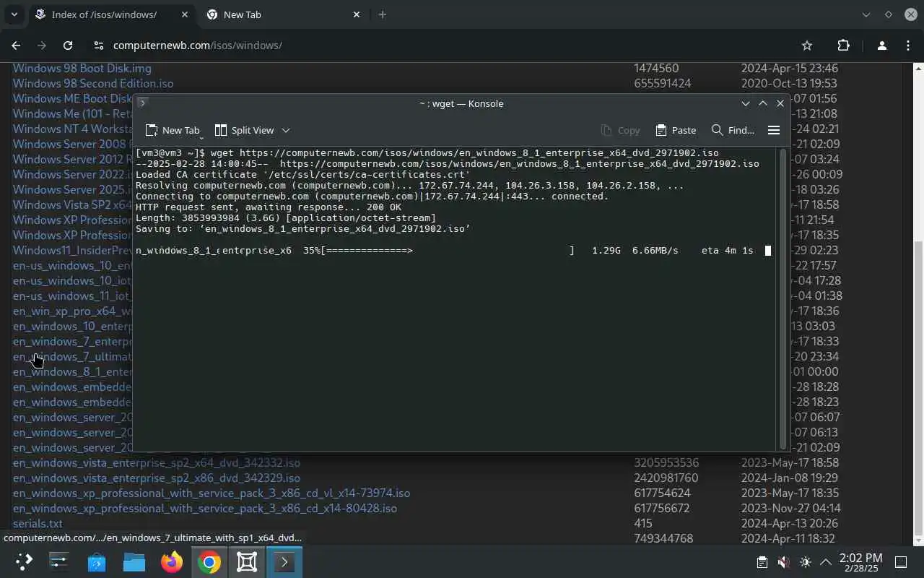
Task: Open Chrome's three-dot menu
Action: (907, 45)
